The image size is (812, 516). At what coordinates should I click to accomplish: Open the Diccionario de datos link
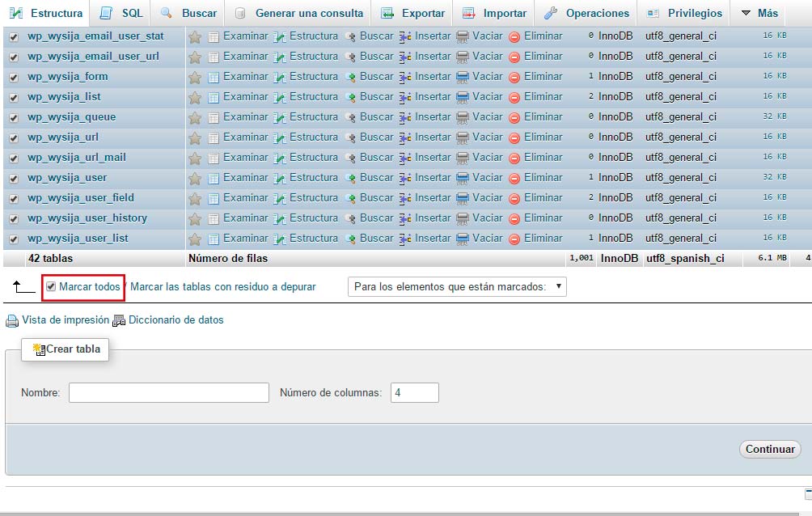point(176,320)
